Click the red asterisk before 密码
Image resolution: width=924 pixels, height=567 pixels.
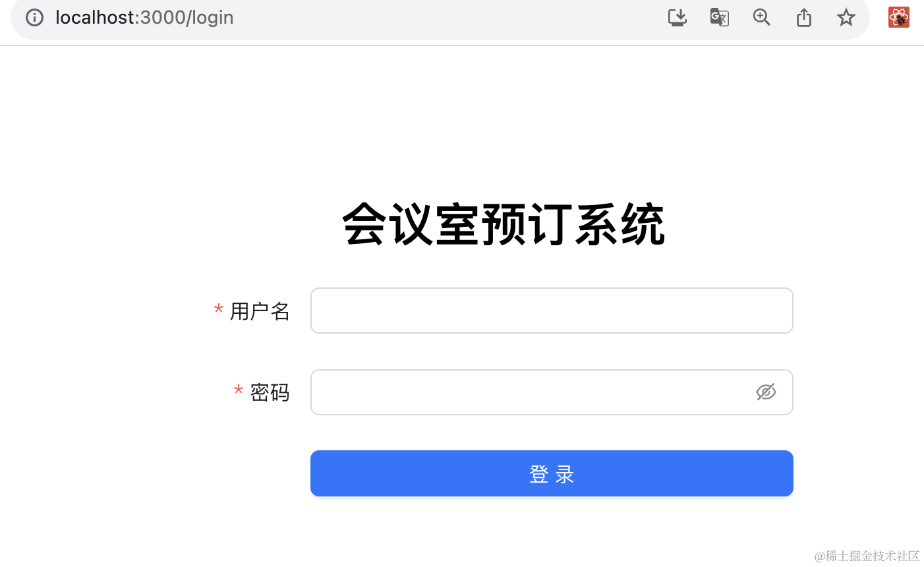[x=239, y=392]
